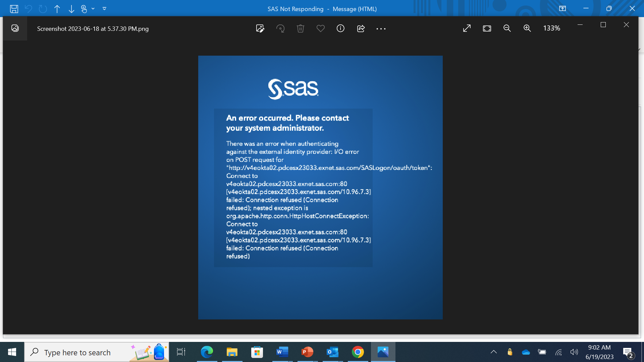The image size is (644, 362).
Task: Click the 133% zoom level indicator
Action: pos(551,28)
